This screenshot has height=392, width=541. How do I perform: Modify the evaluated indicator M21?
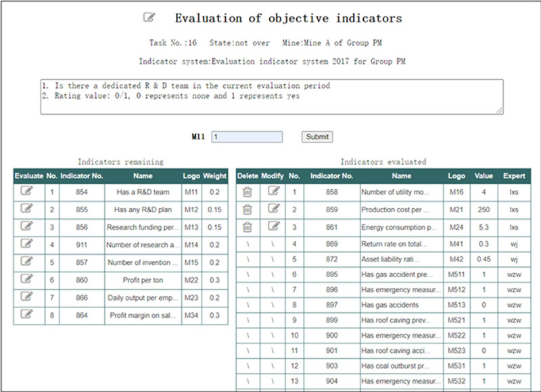[273, 209]
